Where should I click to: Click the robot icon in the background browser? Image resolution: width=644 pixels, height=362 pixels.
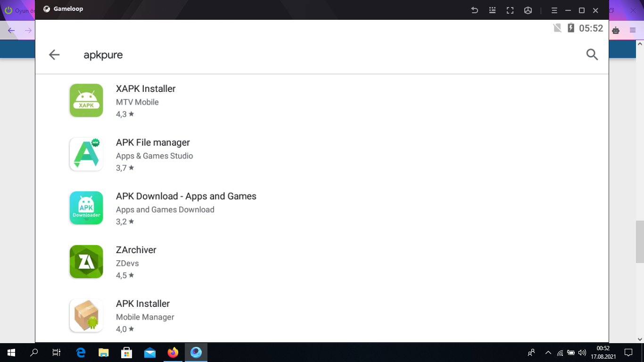(x=616, y=31)
